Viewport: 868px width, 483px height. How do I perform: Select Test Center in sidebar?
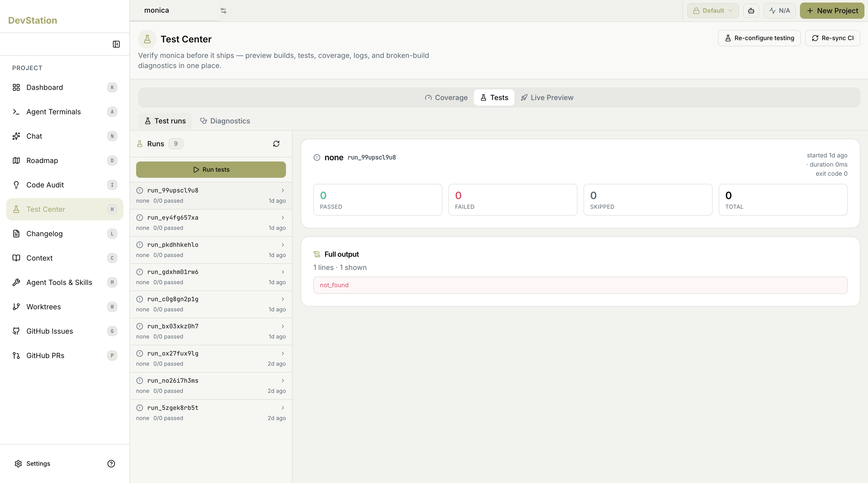click(65, 209)
